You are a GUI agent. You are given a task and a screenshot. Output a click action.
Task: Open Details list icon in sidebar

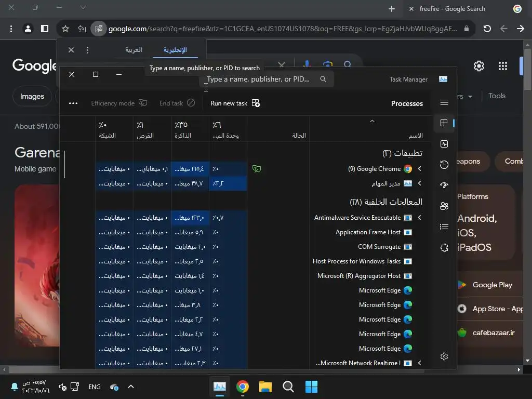tap(444, 227)
